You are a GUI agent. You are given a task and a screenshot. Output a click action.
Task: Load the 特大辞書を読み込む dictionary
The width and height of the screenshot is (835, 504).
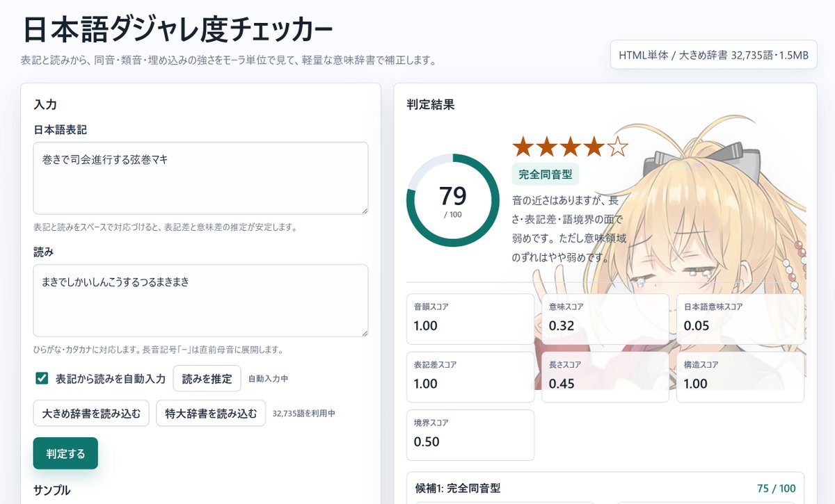(x=211, y=413)
